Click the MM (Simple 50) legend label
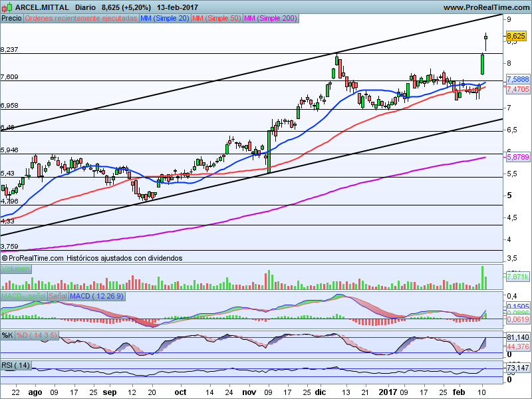Screen dimensions: 532x399 click(x=217, y=19)
